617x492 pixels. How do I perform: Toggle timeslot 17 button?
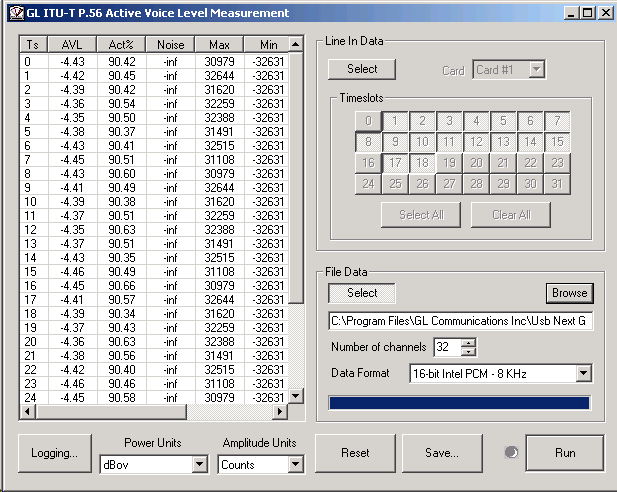395,163
